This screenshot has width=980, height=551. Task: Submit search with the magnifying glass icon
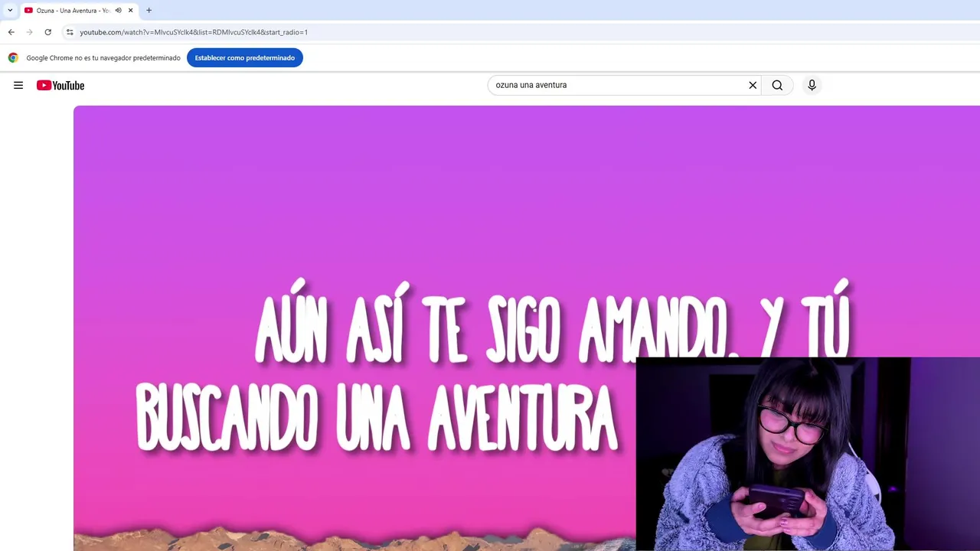click(777, 85)
